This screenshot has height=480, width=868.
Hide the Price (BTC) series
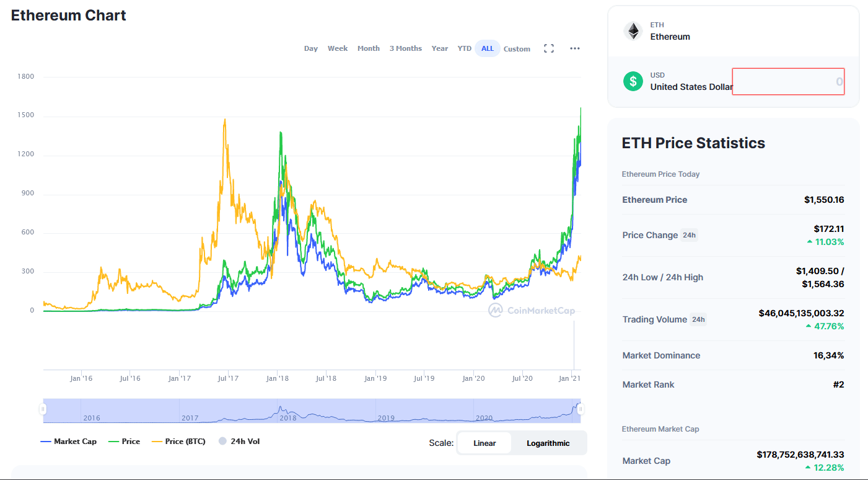[178, 442]
